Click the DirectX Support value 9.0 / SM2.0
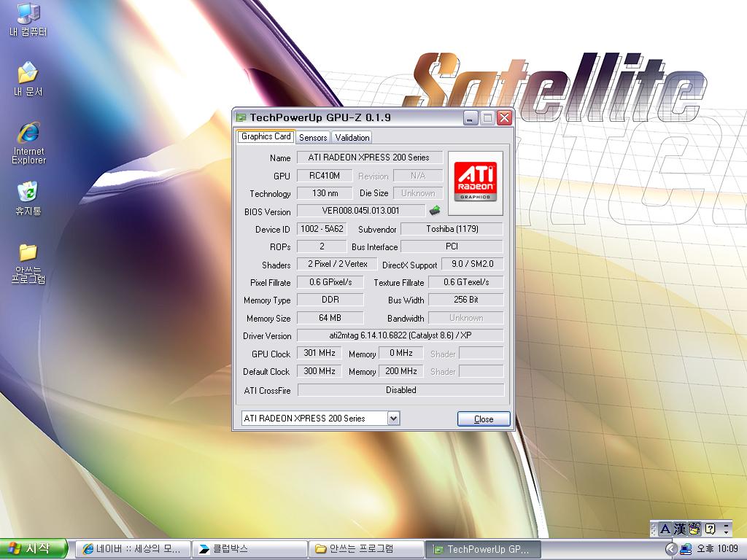747x560 pixels. (x=472, y=264)
